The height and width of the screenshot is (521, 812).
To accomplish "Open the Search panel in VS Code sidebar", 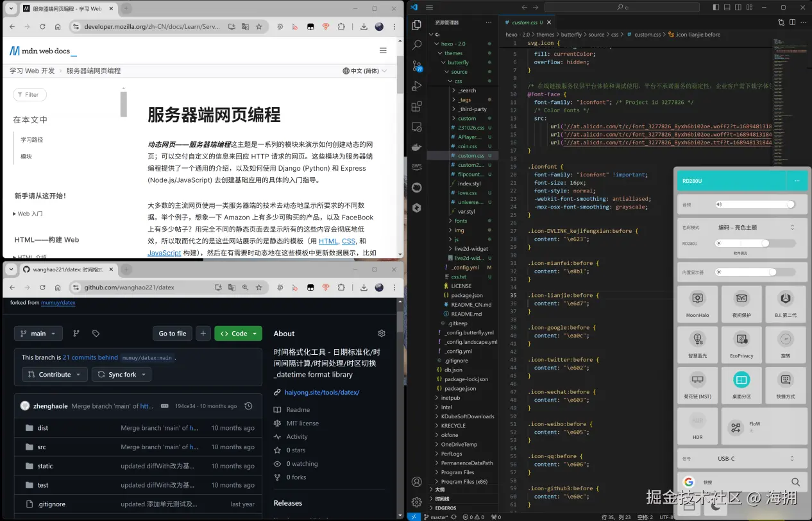I will click(416, 46).
